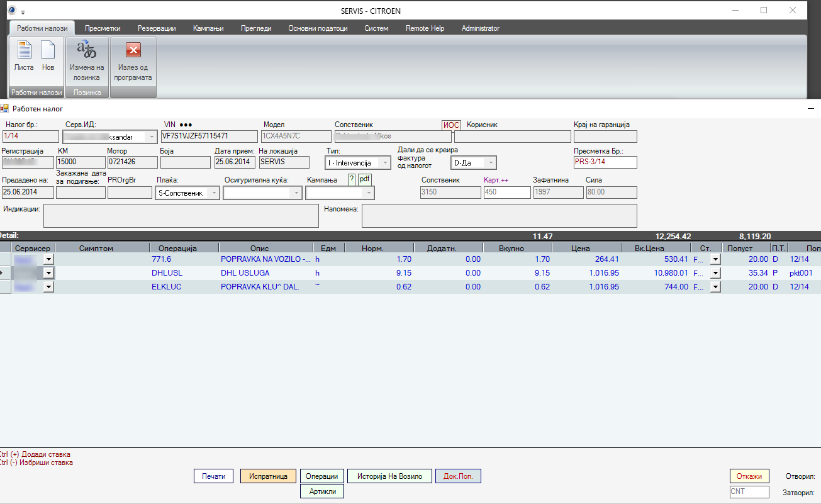Expand the Плаќа S-Сопственик dropdown
Screen dimensions: 821x504
[x=215, y=193]
